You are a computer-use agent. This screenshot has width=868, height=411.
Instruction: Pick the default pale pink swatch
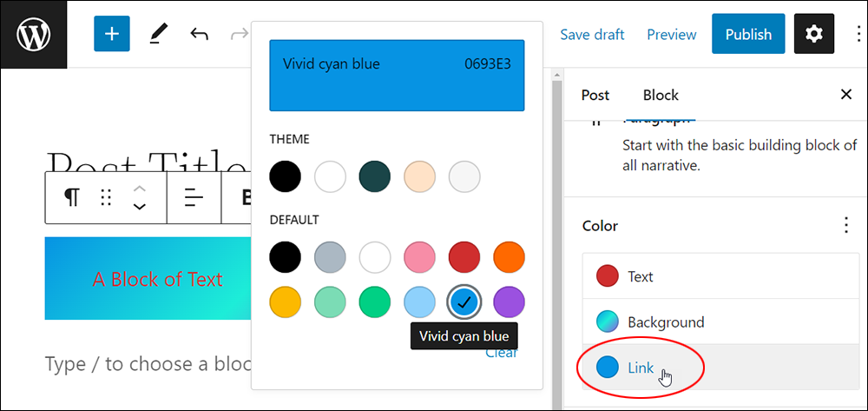click(x=419, y=257)
